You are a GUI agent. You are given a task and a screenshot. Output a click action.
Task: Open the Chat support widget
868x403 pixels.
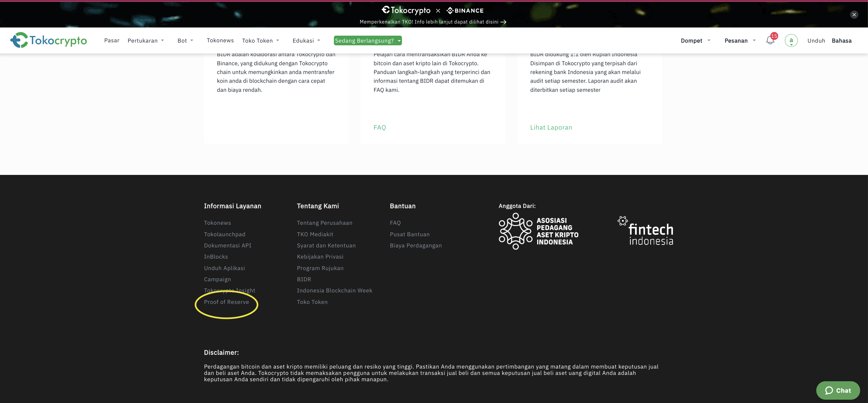[838, 390]
